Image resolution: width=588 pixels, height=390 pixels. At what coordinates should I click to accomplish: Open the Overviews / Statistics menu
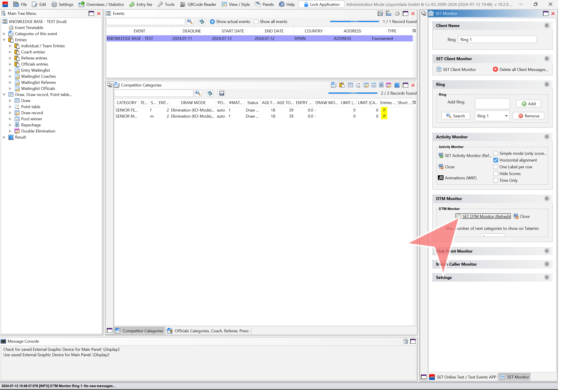pyautogui.click(x=101, y=4)
